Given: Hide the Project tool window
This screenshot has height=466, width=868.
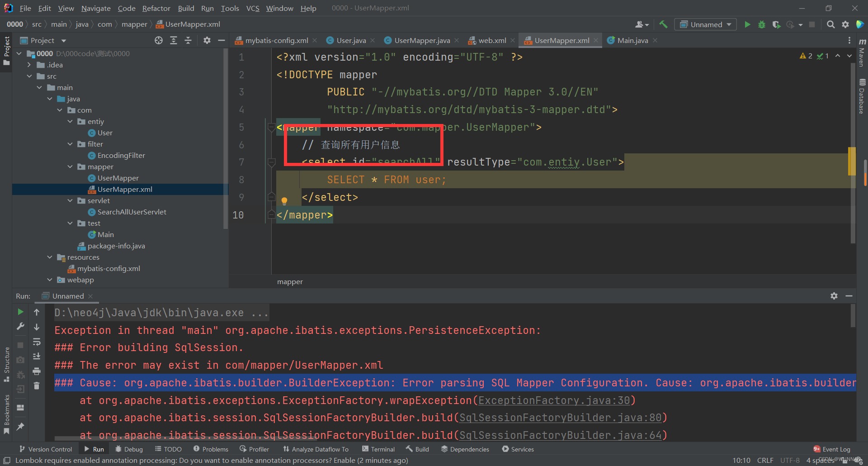Looking at the screenshot, I should (x=222, y=40).
